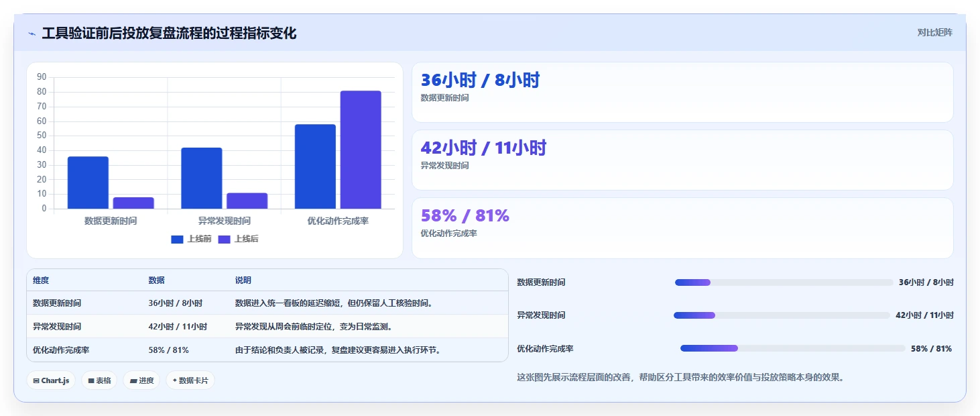
Task: Toggle the 上线前 legend swatch
Action: click(x=177, y=239)
